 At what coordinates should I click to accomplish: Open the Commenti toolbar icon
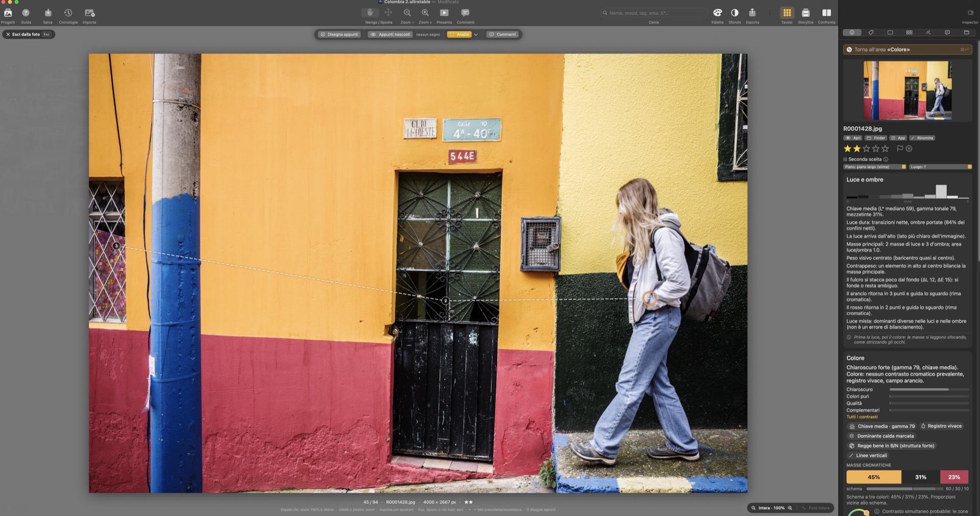pyautogui.click(x=465, y=13)
